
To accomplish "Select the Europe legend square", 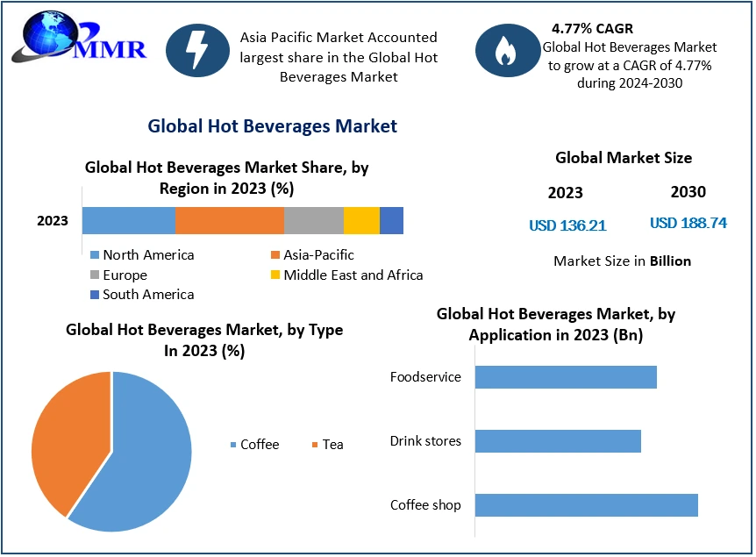I will [x=95, y=275].
